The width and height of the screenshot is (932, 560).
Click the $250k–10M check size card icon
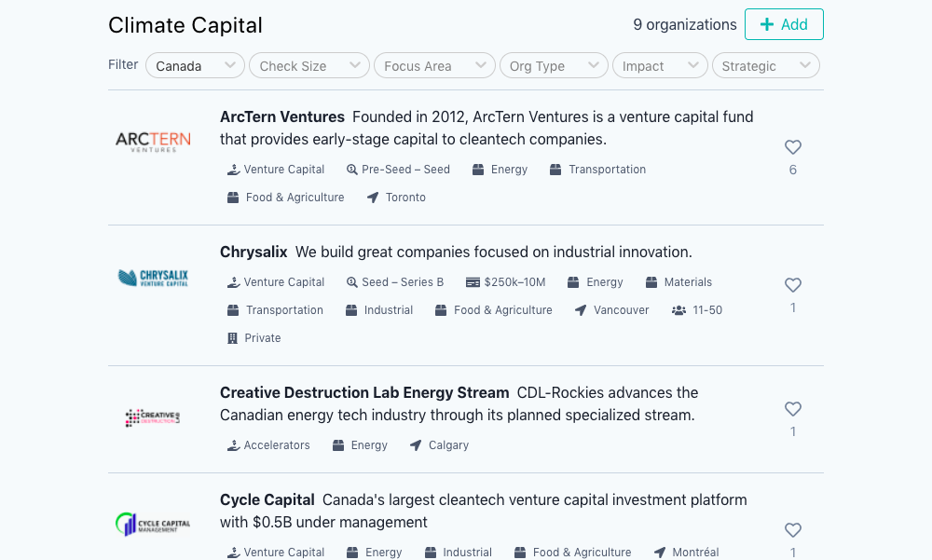point(473,282)
